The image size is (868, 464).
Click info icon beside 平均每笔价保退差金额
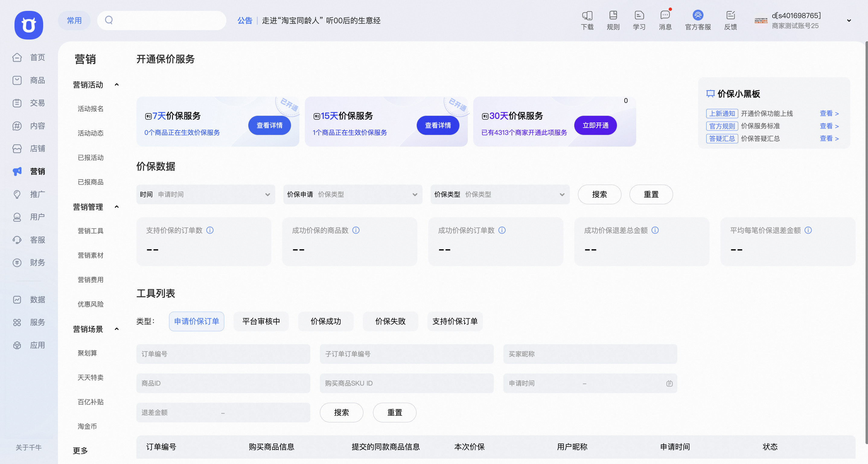tap(808, 230)
